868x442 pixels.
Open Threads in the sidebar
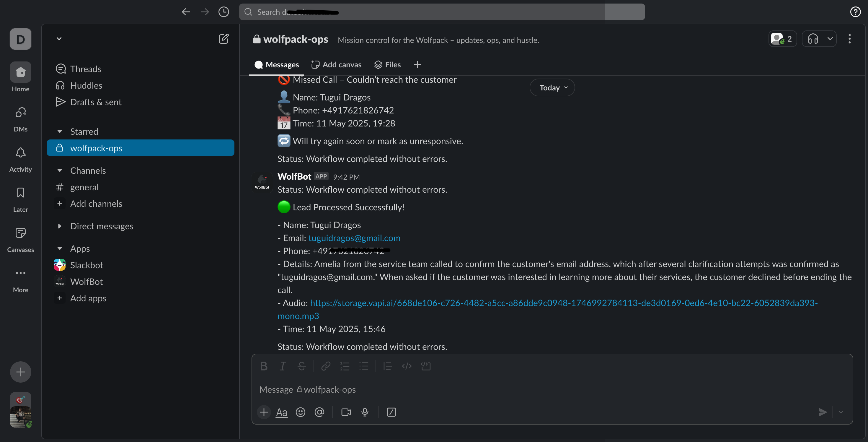pos(140,69)
